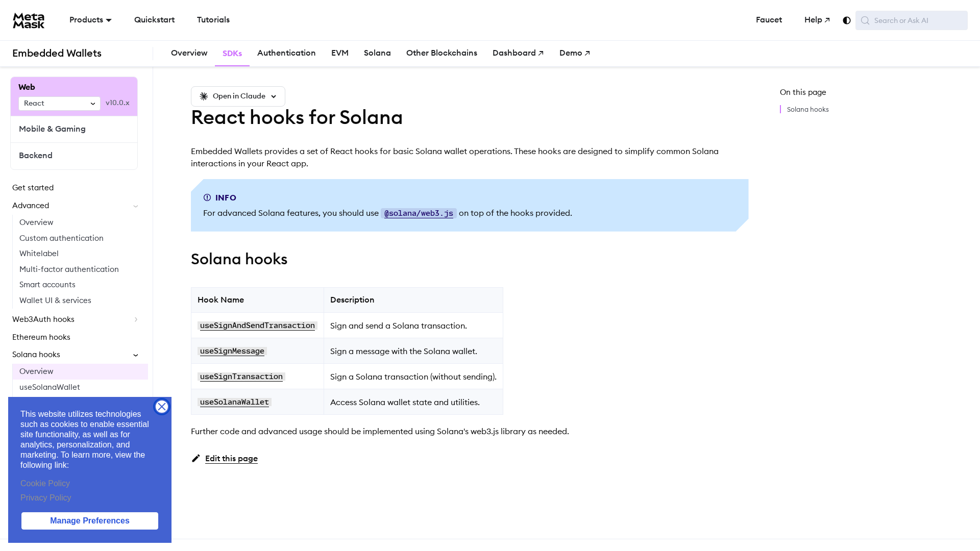Open the Quickstart page

pos(154,20)
